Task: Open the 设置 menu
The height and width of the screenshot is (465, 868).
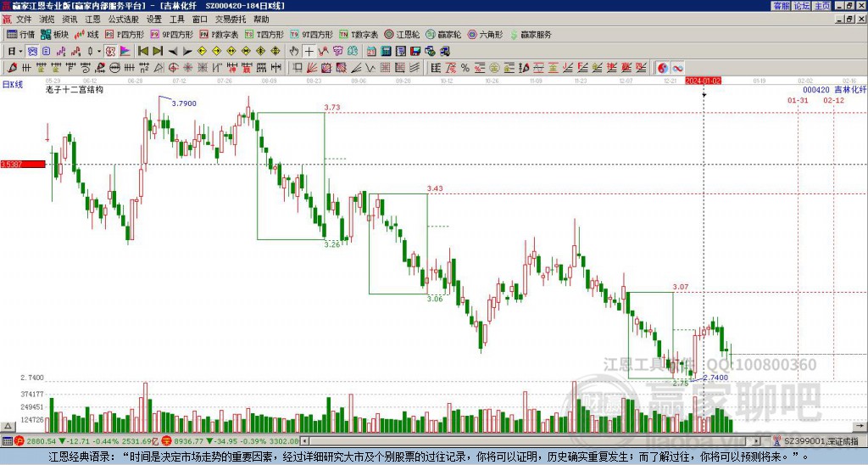Action: pyautogui.click(x=154, y=20)
